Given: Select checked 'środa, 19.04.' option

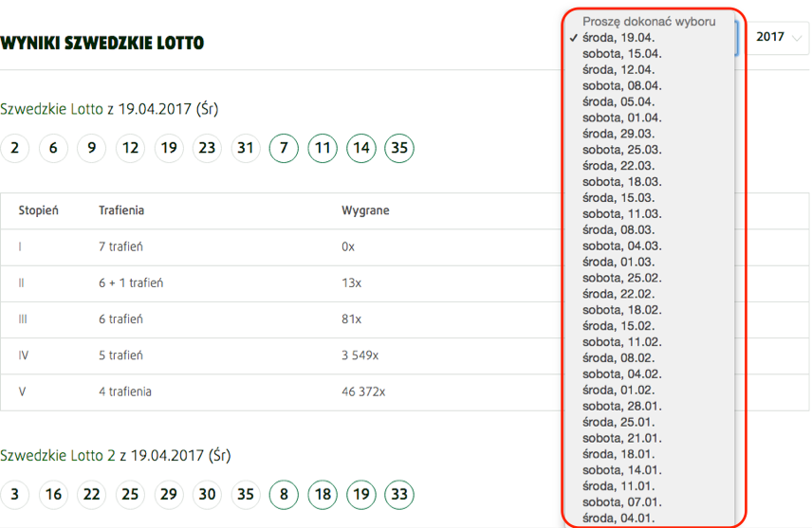Looking at the screenshot, I should (x=620, y=37).
